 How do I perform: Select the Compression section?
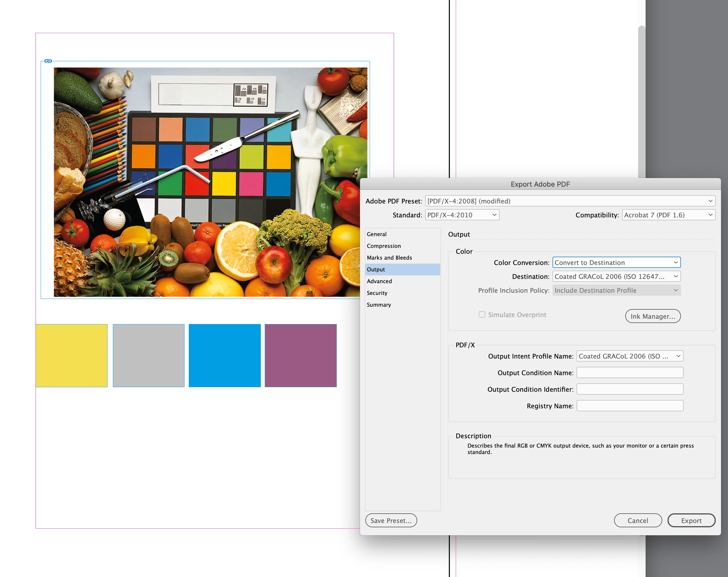[384, 246]
